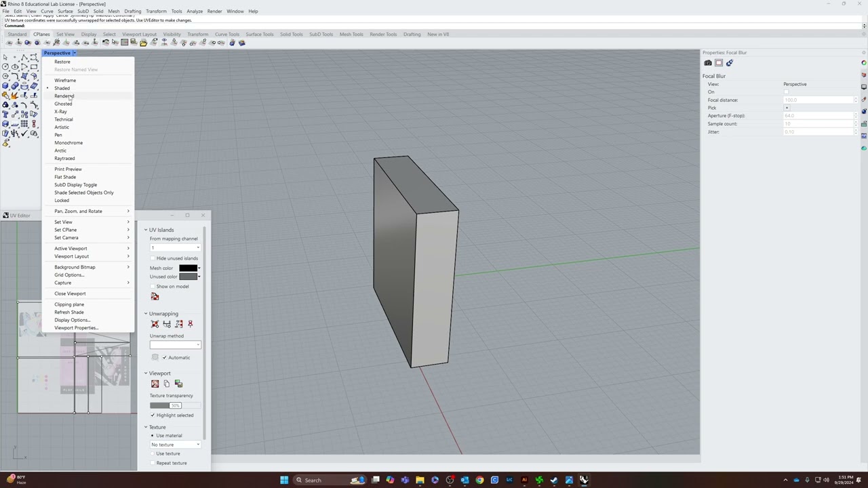Image resolution: width=868 pixels, height=488 pixels.
Task: Select Use material radio option
Action: pyautogui.click(x=153, y=436)
